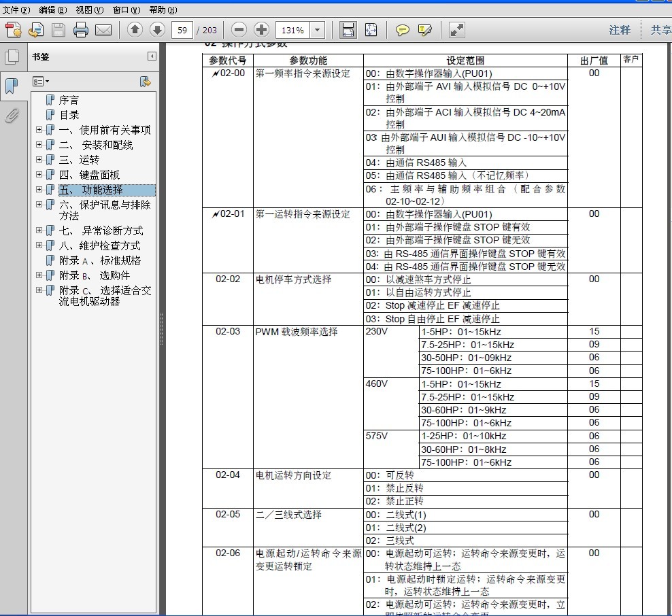The width and height of the screenshot is (672, 616).
Task: Collapse the bookmarks panel with arrow button
Action: click(x=152, y=56)
